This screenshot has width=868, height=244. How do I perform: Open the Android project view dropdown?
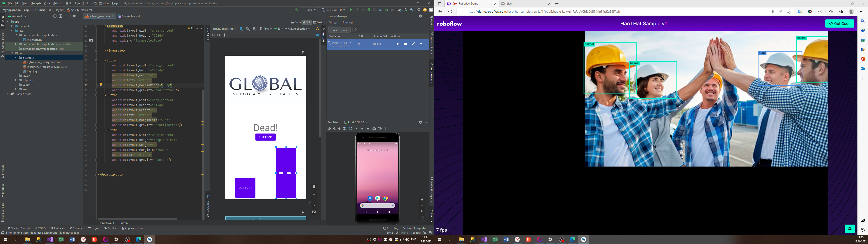coord(18,16)
